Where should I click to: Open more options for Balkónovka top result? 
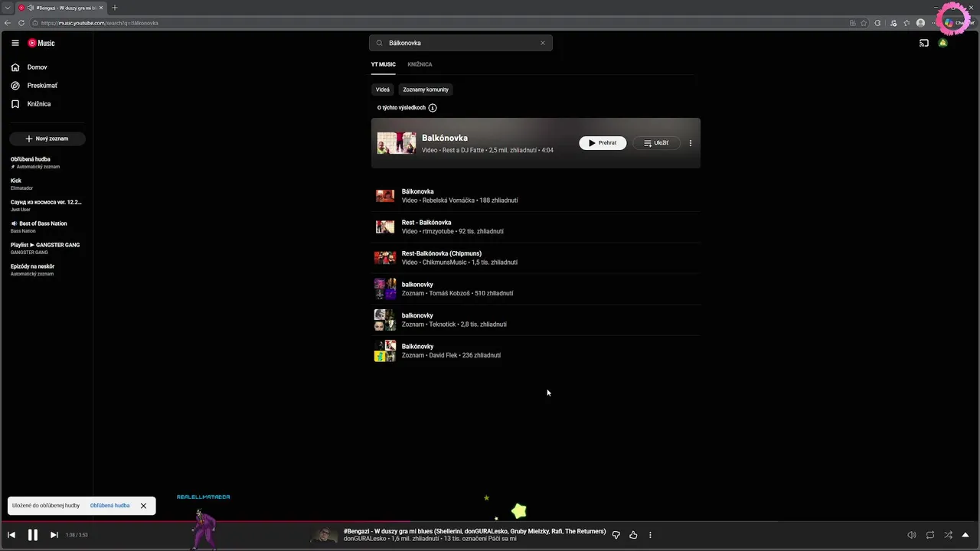pos(691,143)
